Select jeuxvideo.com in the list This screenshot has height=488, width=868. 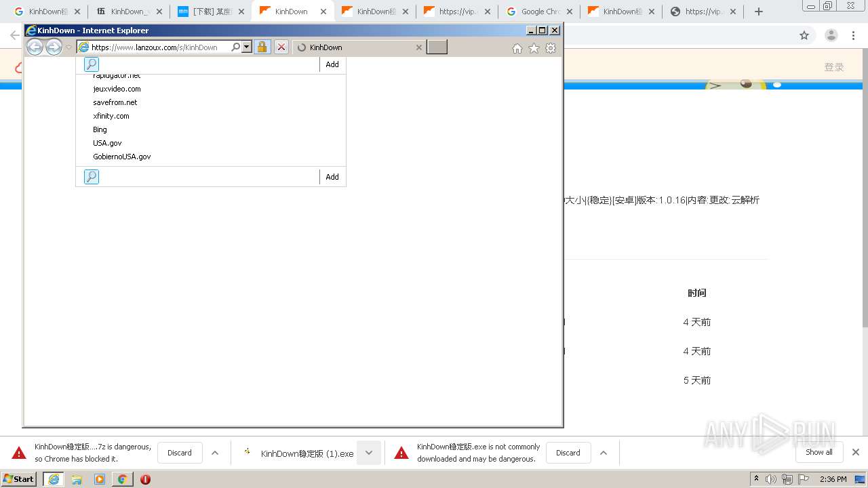pos(117,89)
